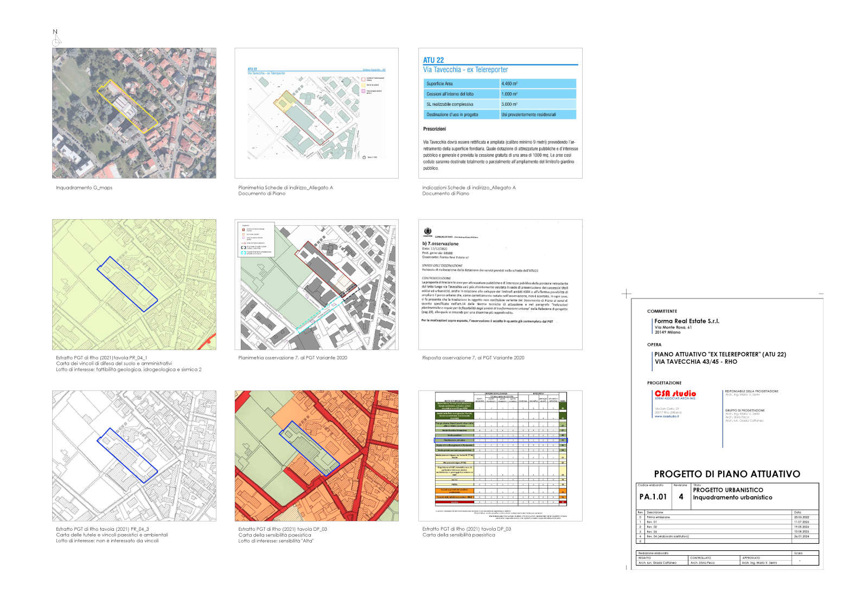Click the 'ATU 22' heading in data sheet
Image resolution: width=868 pixels, height=597 pixels.
pyautogui.click(x=433, y=60)
